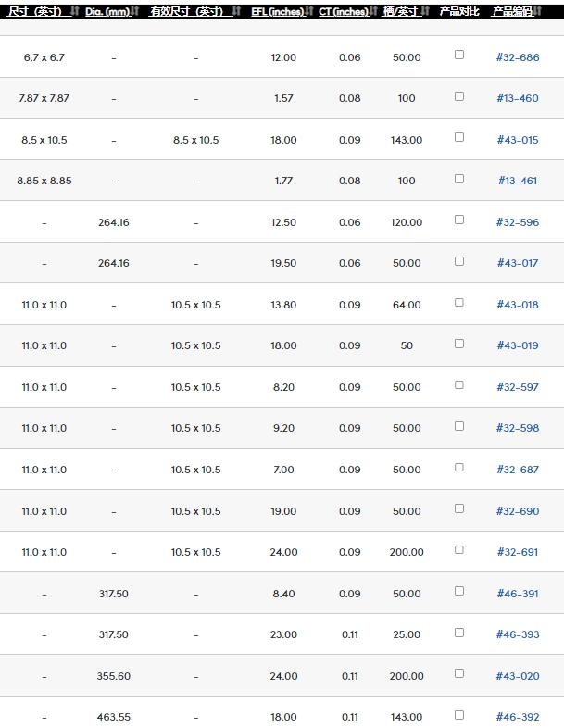
Task: Enable product compare for #32-596
Action: point(459,220)
